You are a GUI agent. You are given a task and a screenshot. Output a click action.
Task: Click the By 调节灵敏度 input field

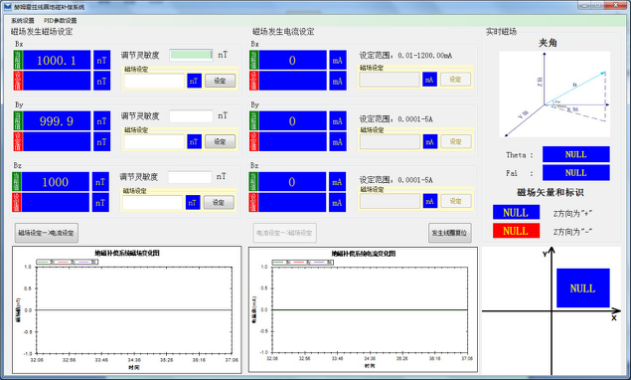(191, 116)
